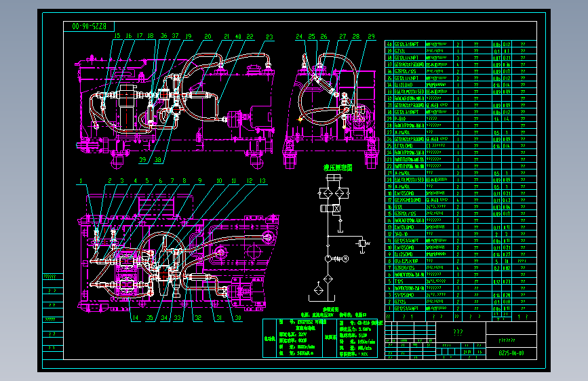
Task: Click callout number 29 above the end view
Action: [371, 37]
